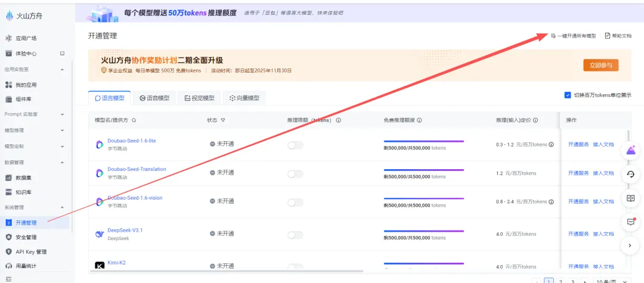Open 用量统计 sidebar icon
The image size is (644, 283).
pos(8,266)
